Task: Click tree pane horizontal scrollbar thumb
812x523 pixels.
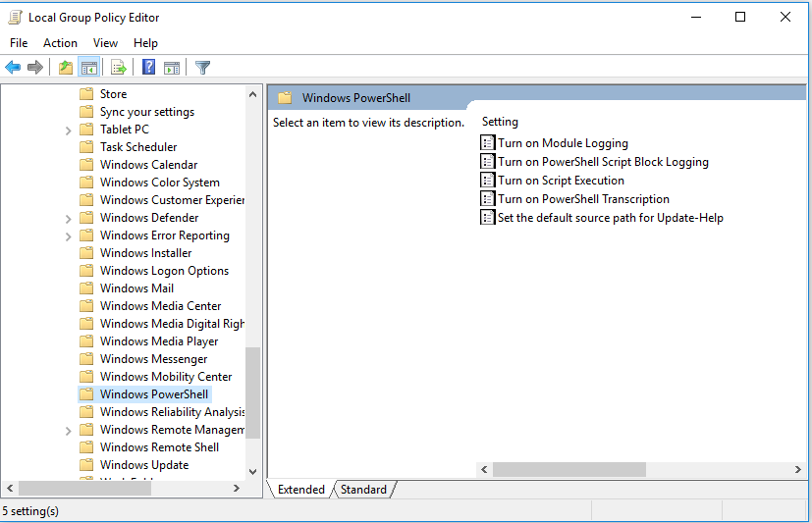Action: [x=84, y=488]
